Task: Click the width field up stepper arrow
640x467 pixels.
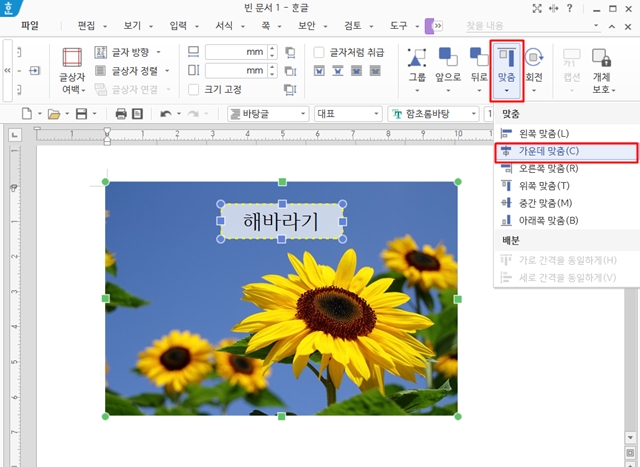Action: (272, 49)
